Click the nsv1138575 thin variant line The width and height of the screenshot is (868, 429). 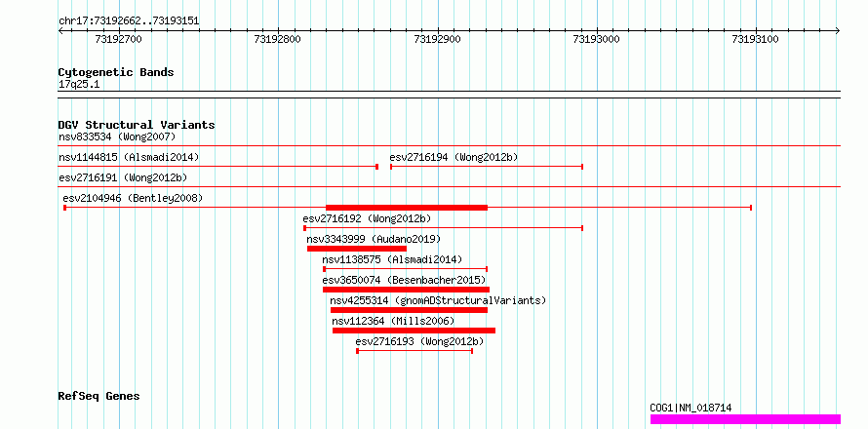(405, 269)
